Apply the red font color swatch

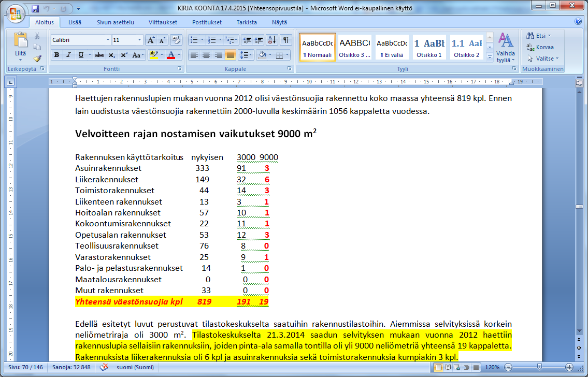tap(170, 55)
